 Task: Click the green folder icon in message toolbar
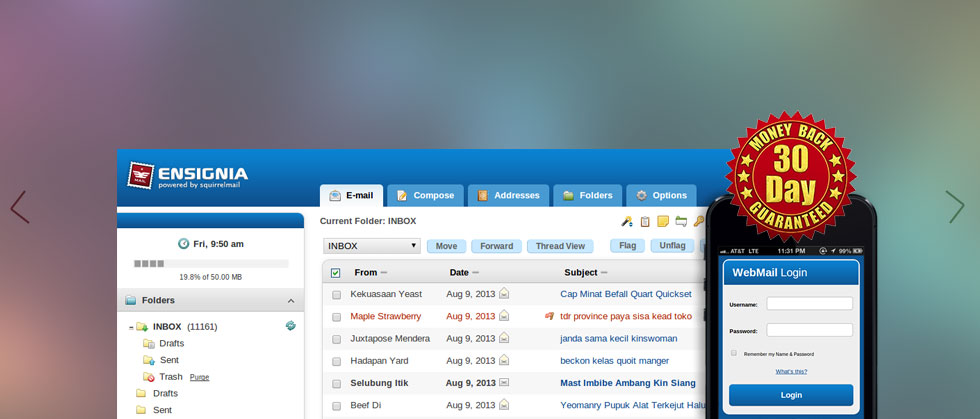coord(680,221)
